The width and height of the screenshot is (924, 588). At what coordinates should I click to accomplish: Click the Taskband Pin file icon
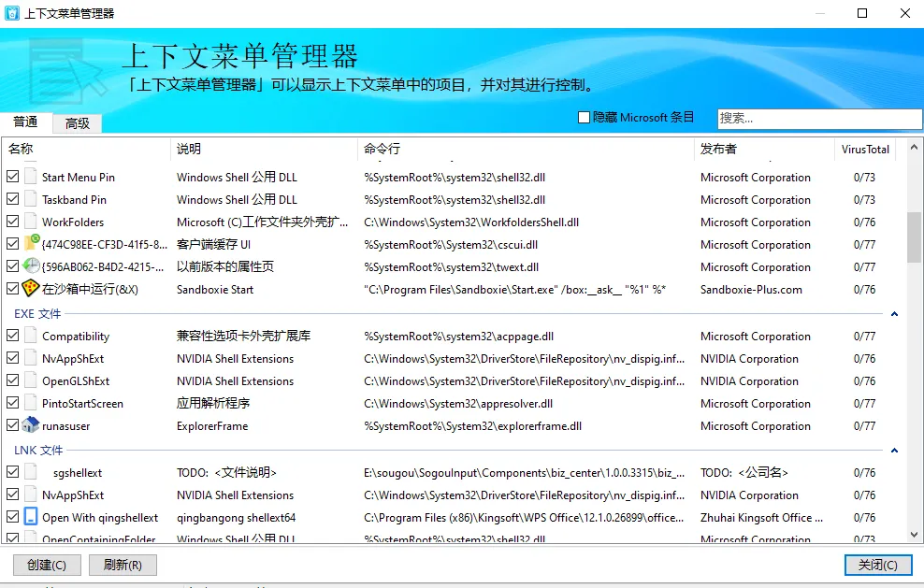pyautogui.click(x=30, y=198)
